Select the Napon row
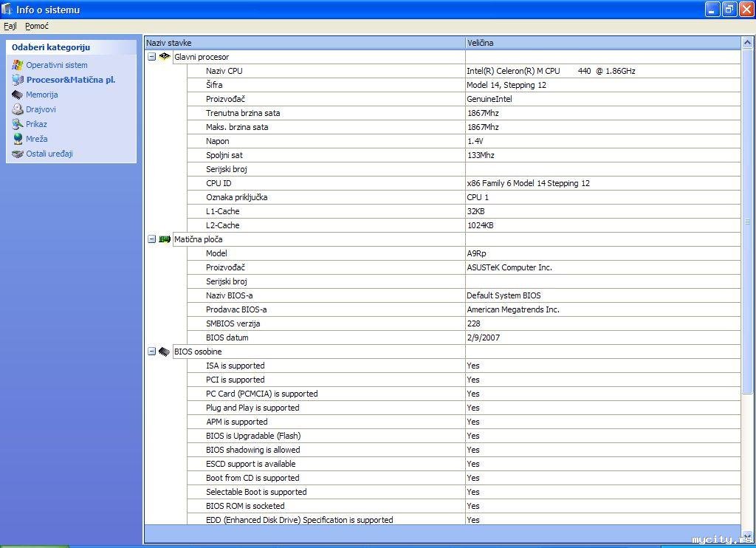 tap(464, 141)
